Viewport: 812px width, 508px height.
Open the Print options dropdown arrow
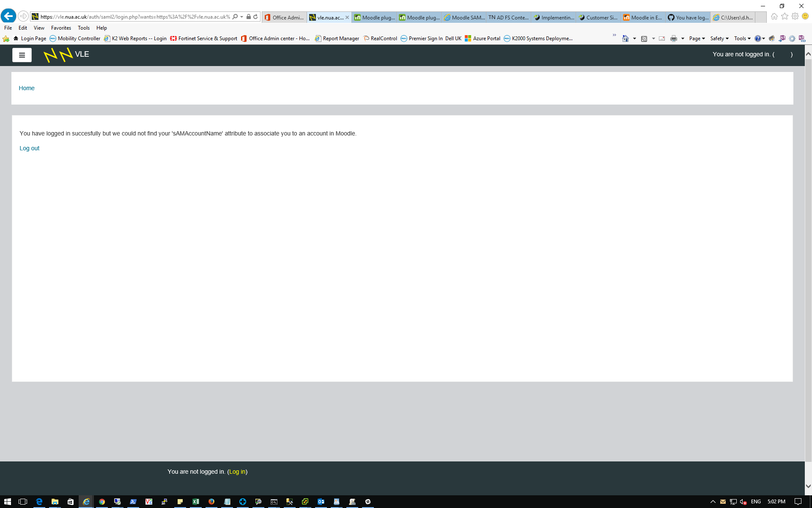(x=683, y=39)
